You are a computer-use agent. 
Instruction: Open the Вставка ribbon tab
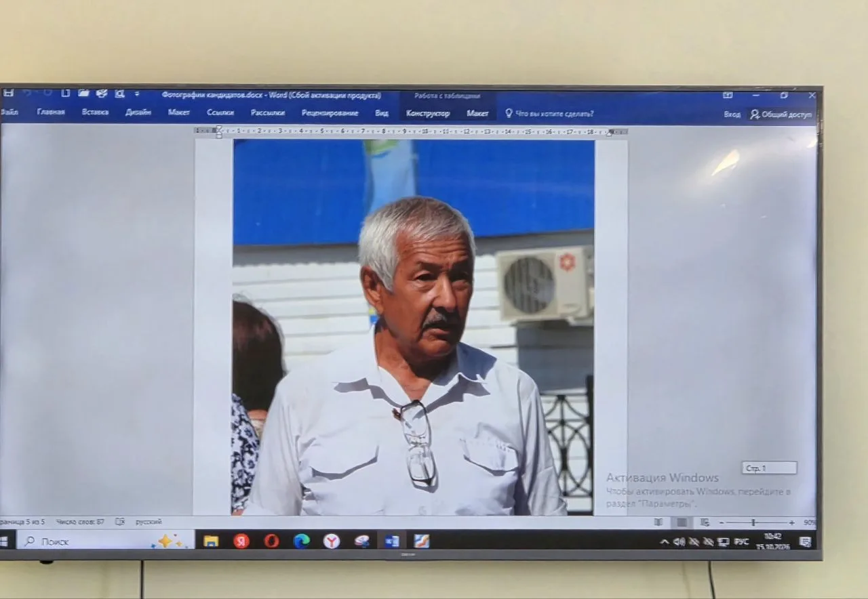95,112
